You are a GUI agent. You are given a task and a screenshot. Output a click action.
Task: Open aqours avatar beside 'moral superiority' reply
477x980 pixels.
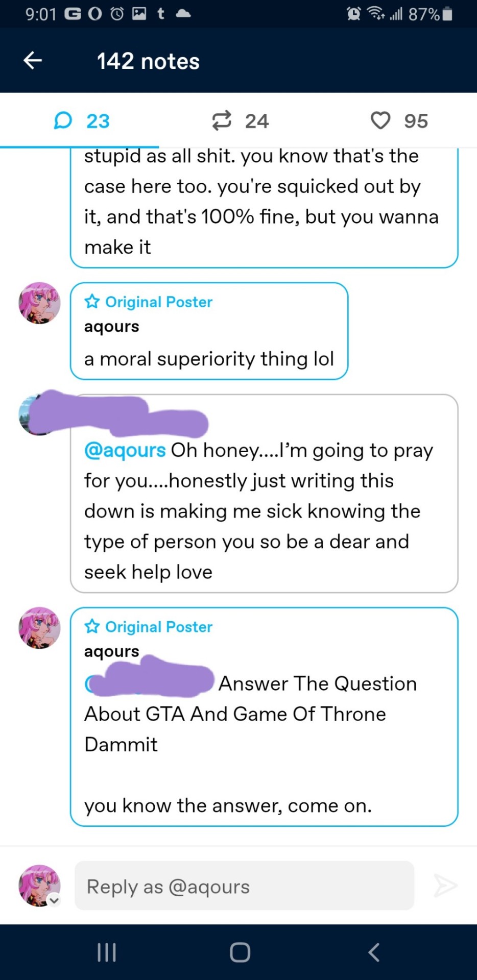coord(39,303)
